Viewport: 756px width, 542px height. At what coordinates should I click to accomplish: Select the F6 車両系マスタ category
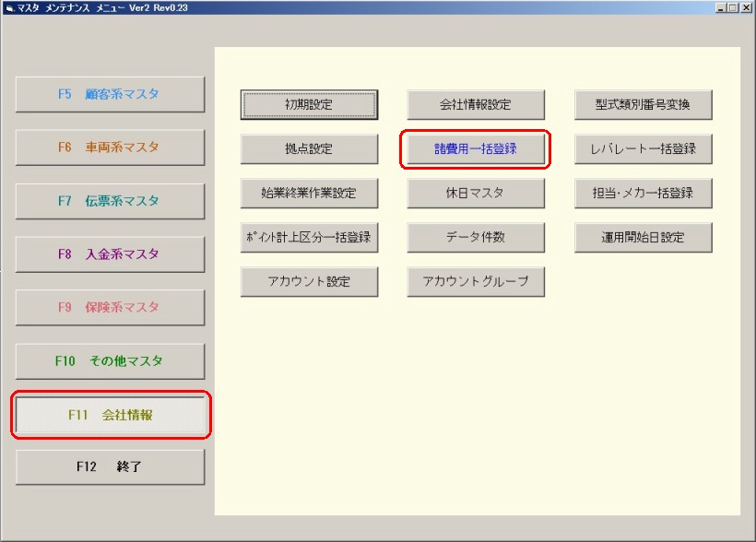110,147
